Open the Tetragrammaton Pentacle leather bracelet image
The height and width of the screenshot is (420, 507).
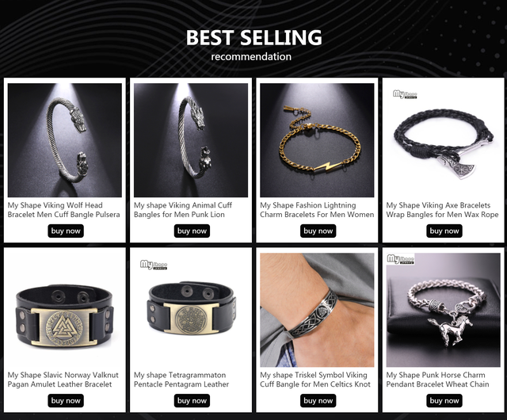point(191,310)
